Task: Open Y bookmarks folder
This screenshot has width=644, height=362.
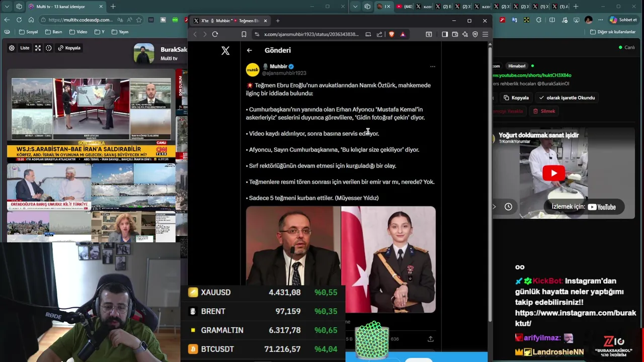Action: 99,32
